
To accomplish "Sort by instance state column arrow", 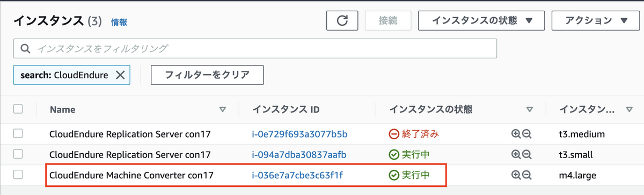I will pos(530,110).
